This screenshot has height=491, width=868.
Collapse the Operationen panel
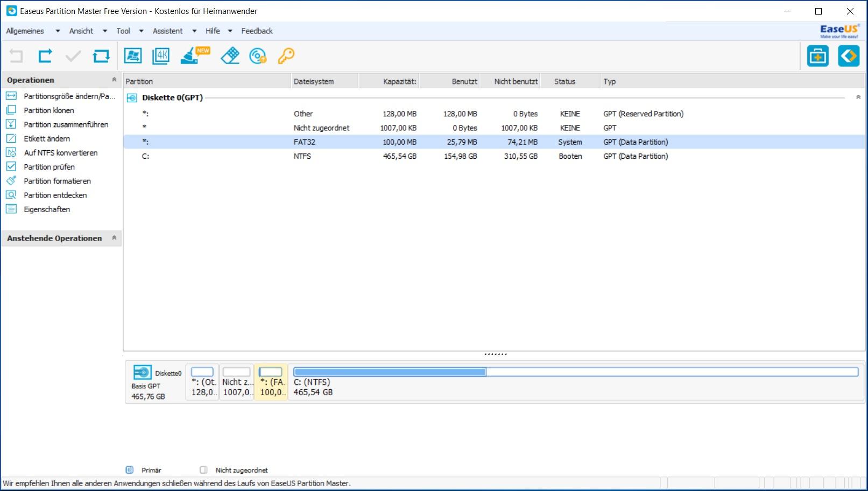tap(114, 80)
